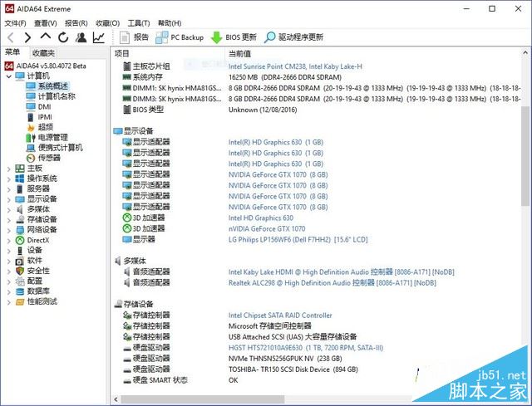Screen dimensions: 532x406
Task: Expand the 多媒体 tree node in sidebar
Action: 9,209
